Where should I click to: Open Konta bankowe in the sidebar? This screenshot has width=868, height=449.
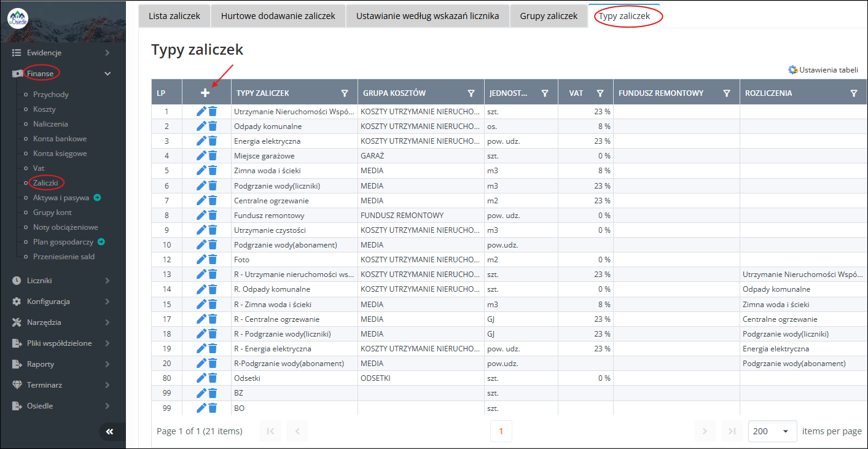coord(60,139)
